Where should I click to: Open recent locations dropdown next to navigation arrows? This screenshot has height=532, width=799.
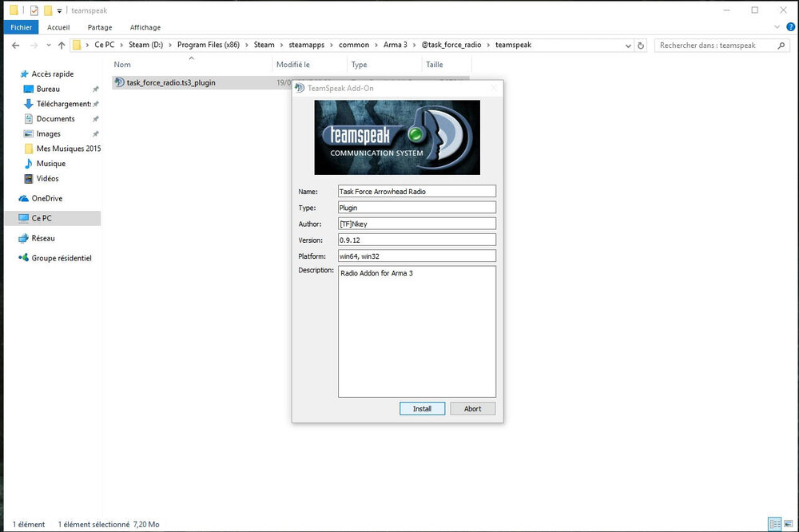tap(49, 46)
